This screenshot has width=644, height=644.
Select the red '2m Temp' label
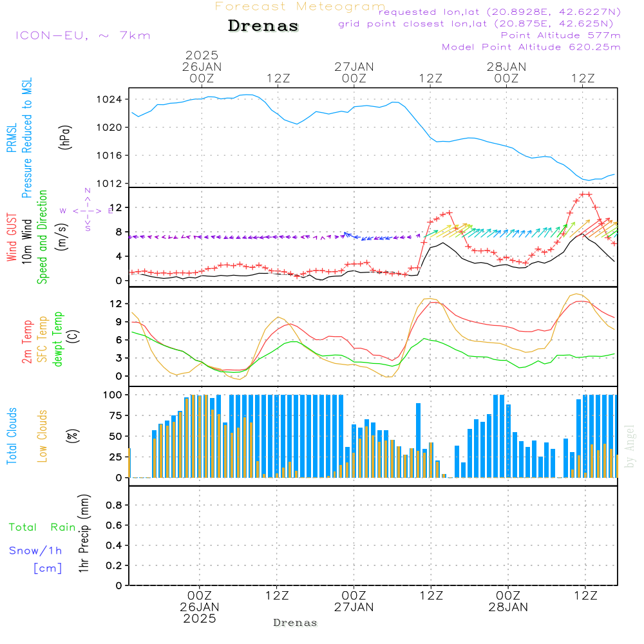point(26,342)
